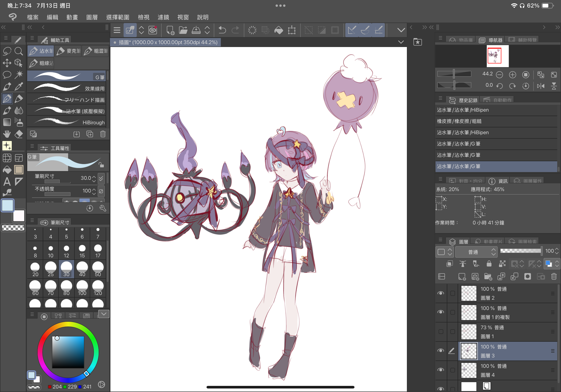Select the fill bucket tool in the toolbox

(7, 170)
